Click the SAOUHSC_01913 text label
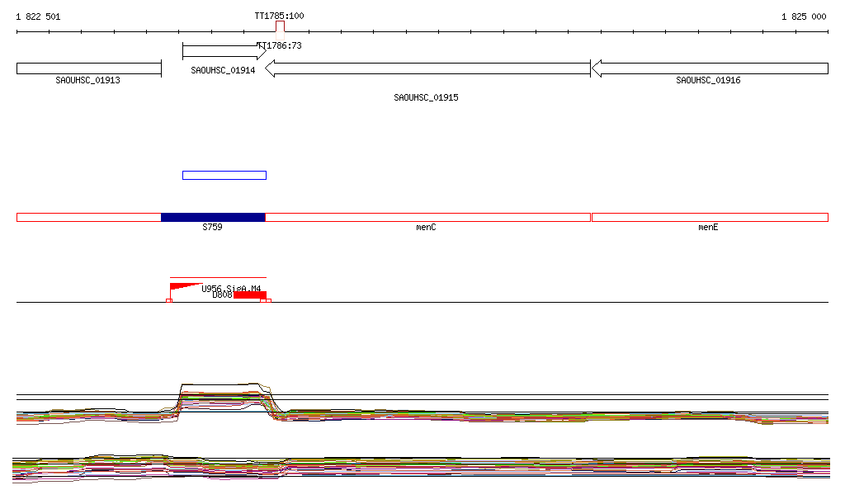This screenshot has height=504, width=845. tap(87, 80)
